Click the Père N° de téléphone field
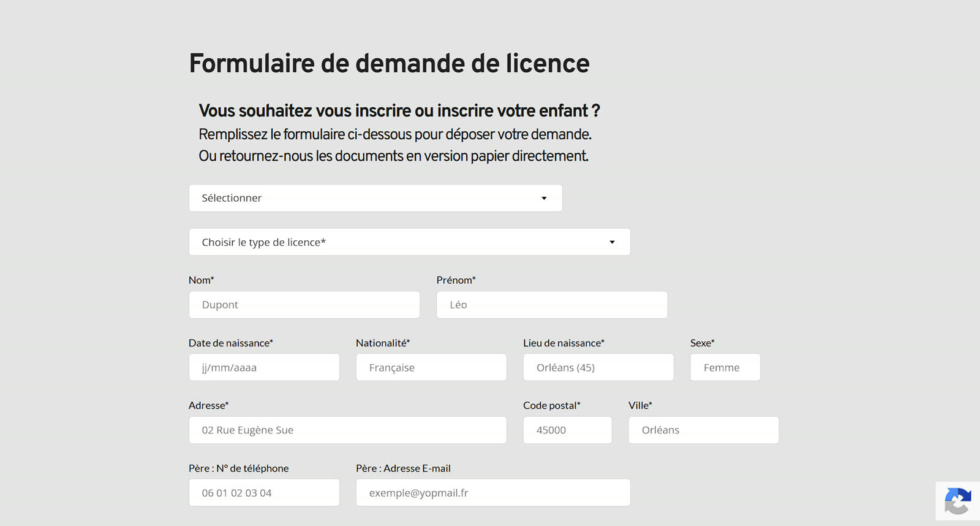Viewport: 980px width, 526px height. [264, 492]
